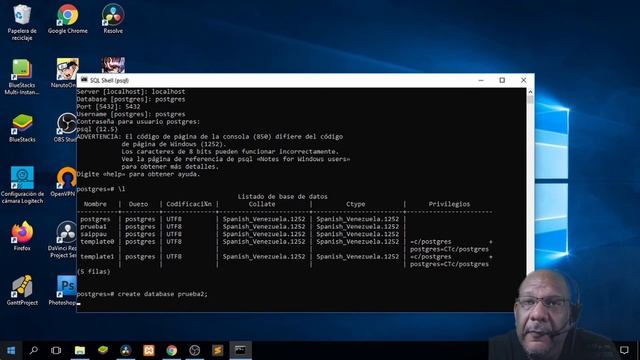This screenshot has height=360, width=640.
Task: Click 'Listado de base de datos' heading
Action: tap(282, 197)
